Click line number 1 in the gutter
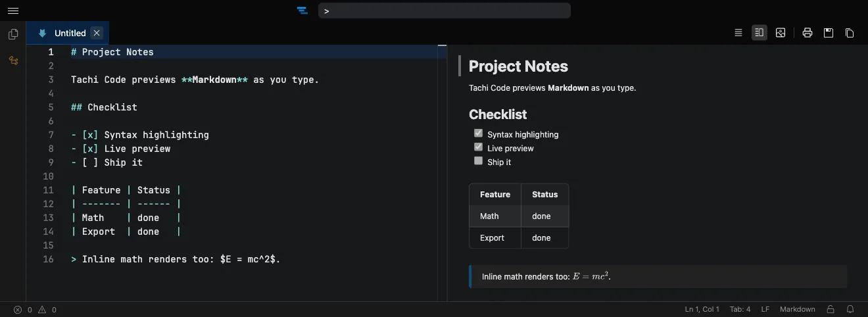 tap(51, 52)
